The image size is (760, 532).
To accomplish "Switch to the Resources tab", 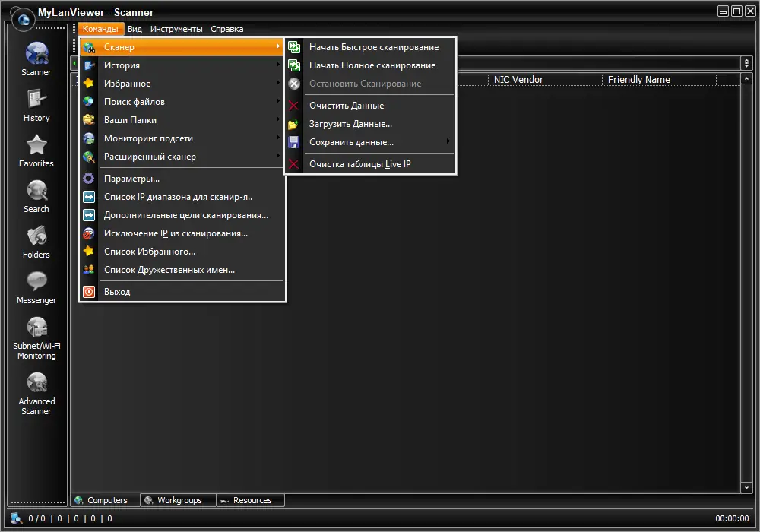I will click(x=250, y=500).
